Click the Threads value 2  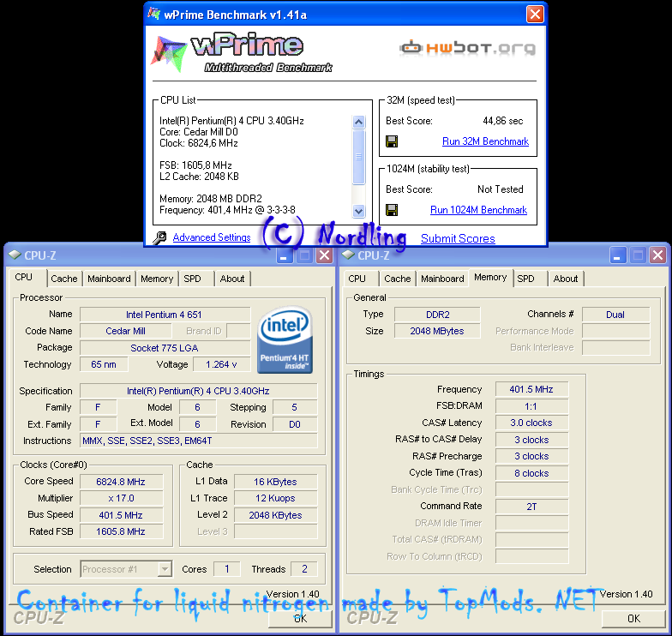(x=304, y=569)
